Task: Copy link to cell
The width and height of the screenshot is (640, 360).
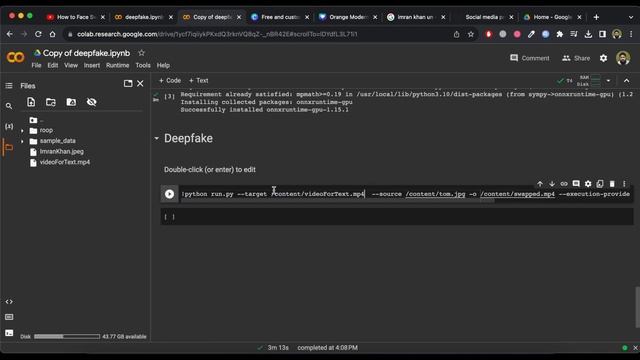Action: (x=564, y=184)
